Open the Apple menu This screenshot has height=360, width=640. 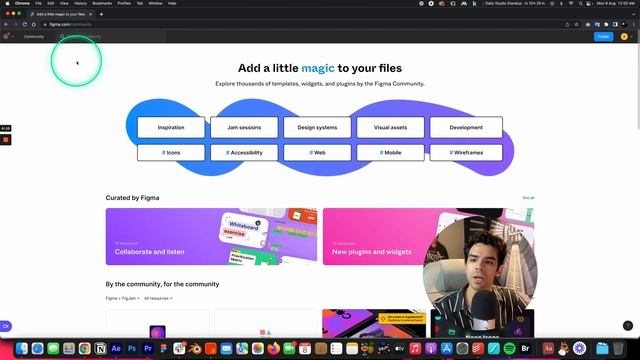[7, 3]
